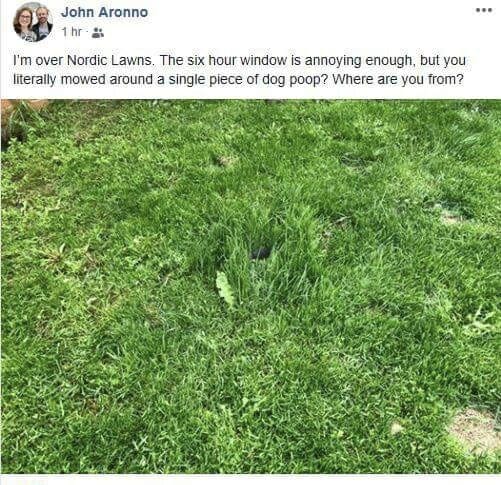
Task: Click the bare dirt patch in corner
Action: click(474, 431)
